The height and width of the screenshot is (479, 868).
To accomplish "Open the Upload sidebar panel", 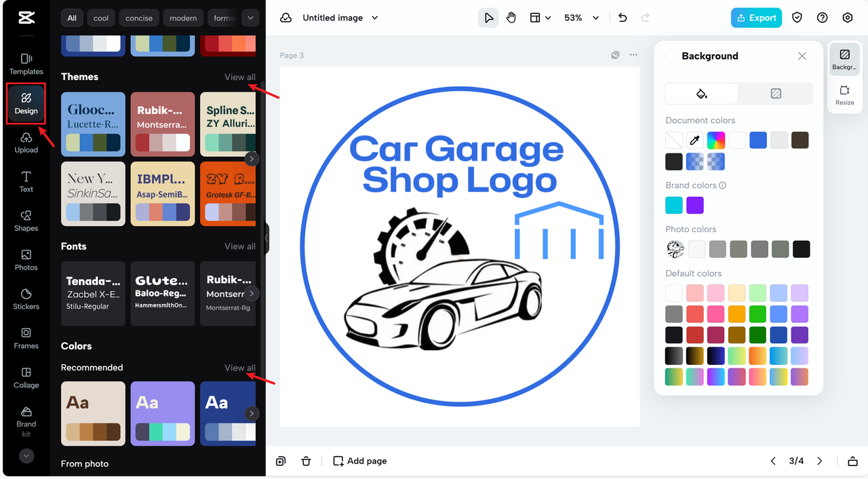I will pyautogui.click(x=26, y=142).
